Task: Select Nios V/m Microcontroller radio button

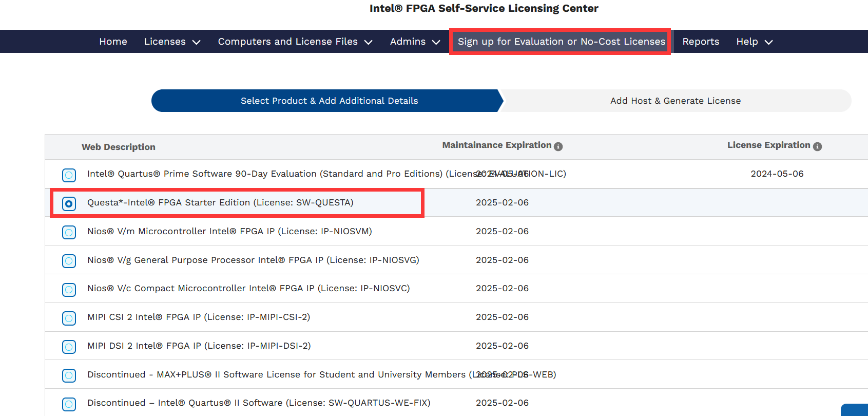Action: point(69,232)
